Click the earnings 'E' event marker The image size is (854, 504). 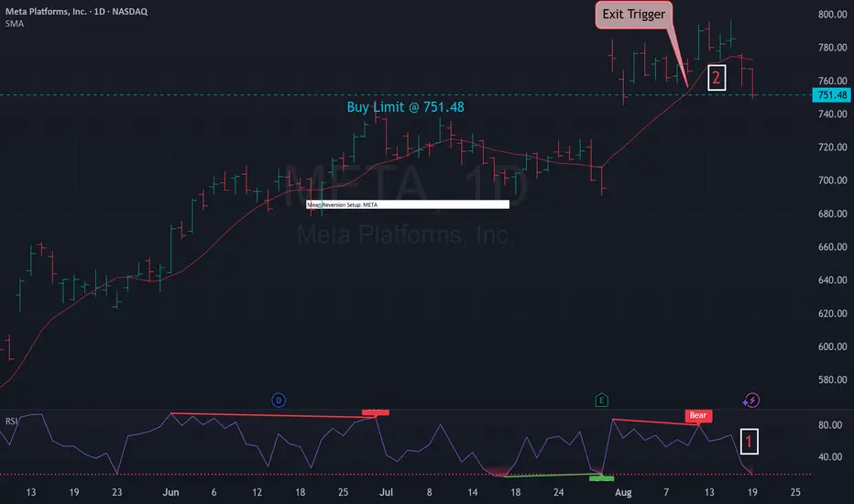[601, 400]
